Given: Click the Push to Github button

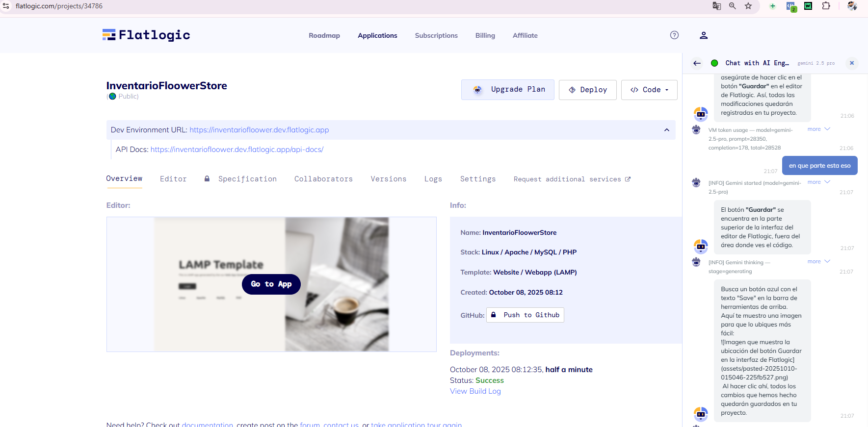Looking at the screenshot, I should coord(525,315).
